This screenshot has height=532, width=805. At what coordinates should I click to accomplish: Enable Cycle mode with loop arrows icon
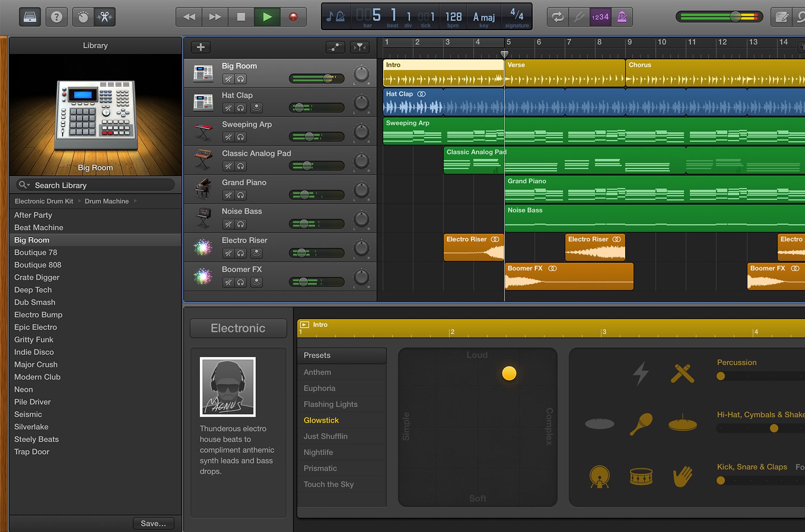[x=557, y=17]
